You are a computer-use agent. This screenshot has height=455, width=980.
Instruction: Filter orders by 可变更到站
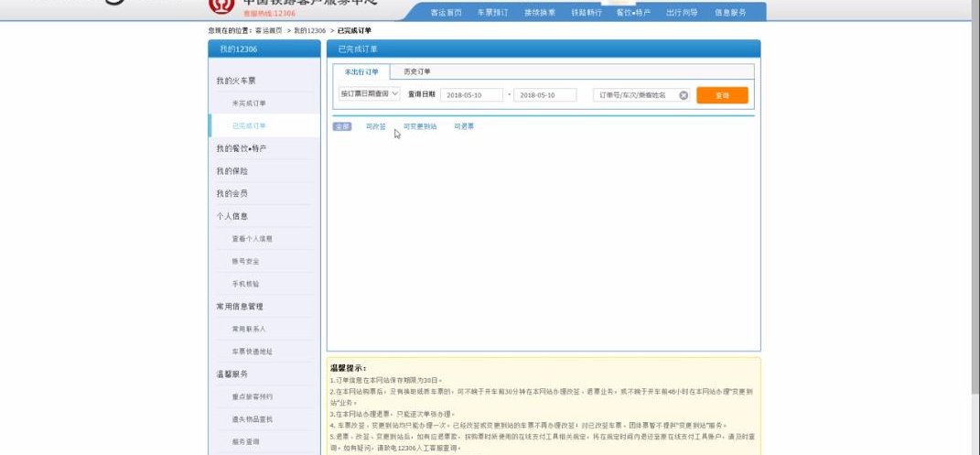click(420, 126)
